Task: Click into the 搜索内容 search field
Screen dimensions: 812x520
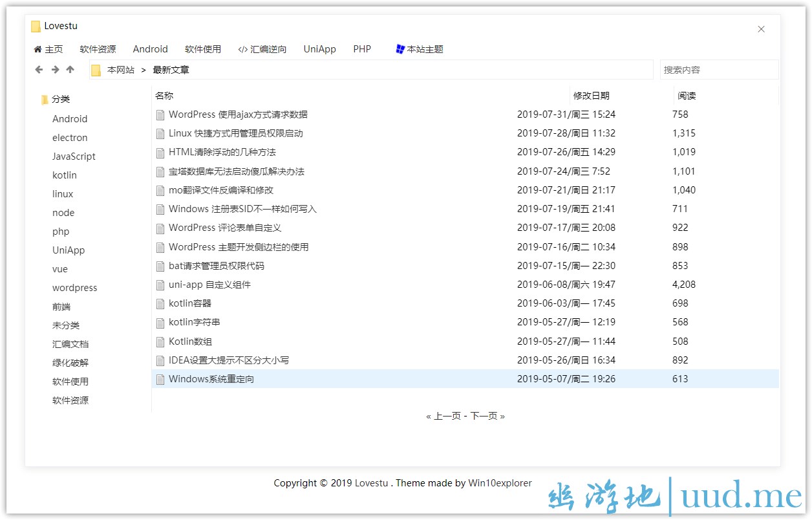Action: coord(718,70)
